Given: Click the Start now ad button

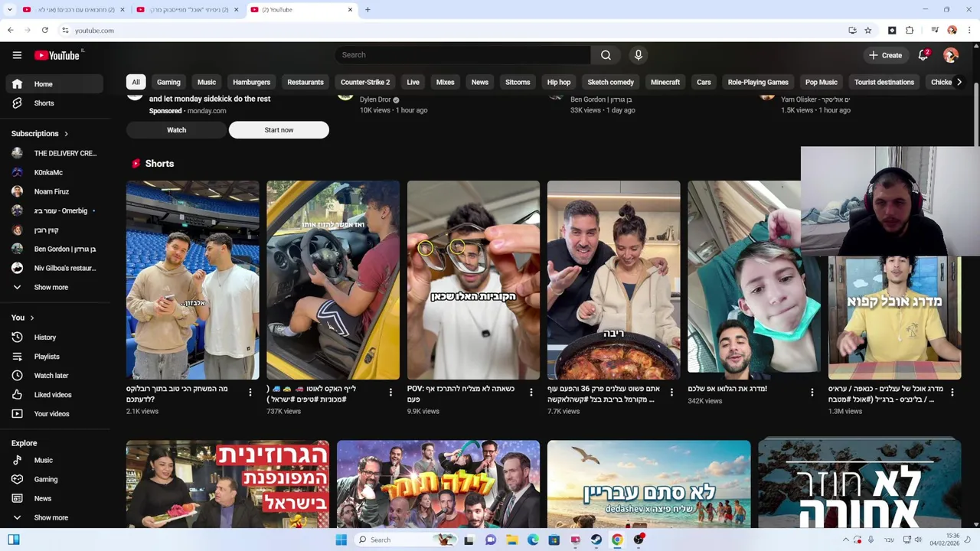Looking at the screenshot, I should (279, 130).
